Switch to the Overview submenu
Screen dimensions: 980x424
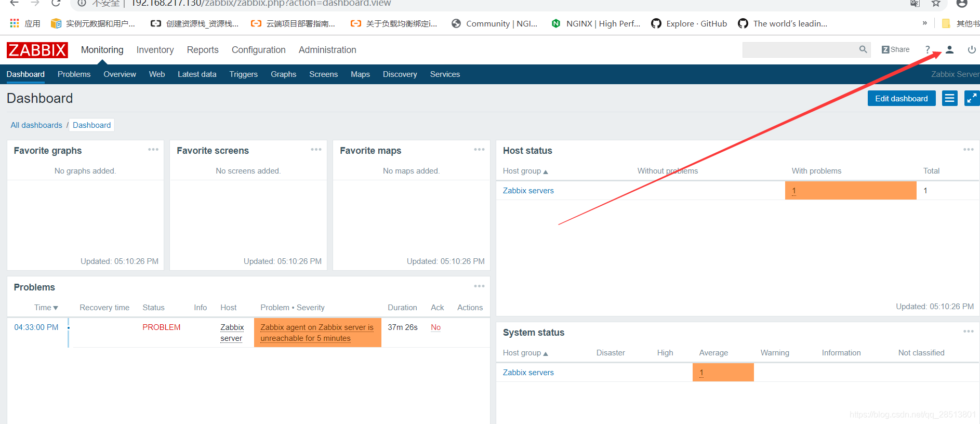(x=120, y=74)
